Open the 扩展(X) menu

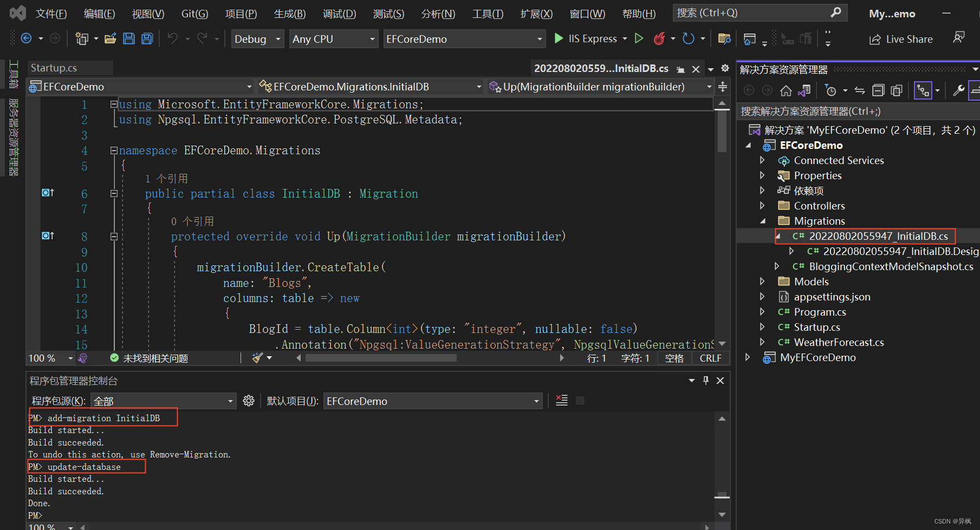pos(536,14)
